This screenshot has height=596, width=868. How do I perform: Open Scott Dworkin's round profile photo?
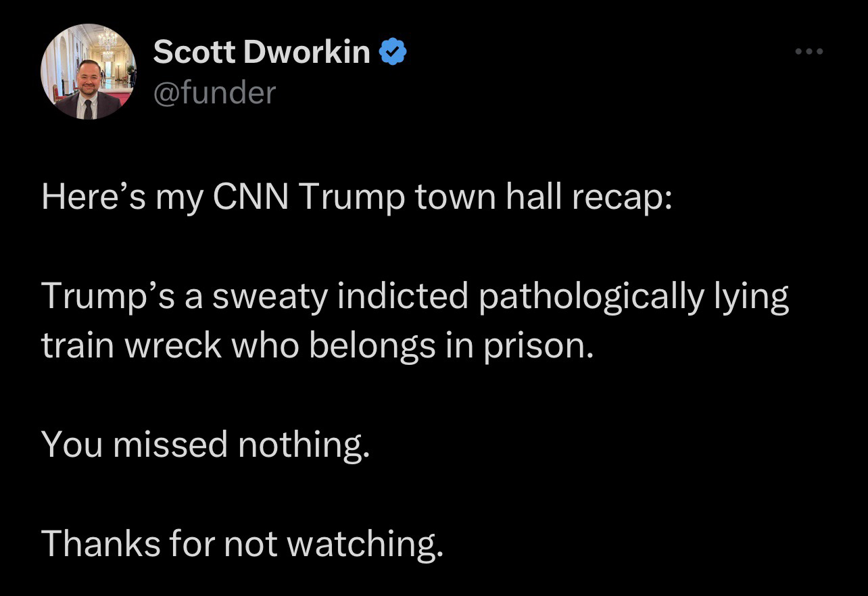[x=89, y=72]
